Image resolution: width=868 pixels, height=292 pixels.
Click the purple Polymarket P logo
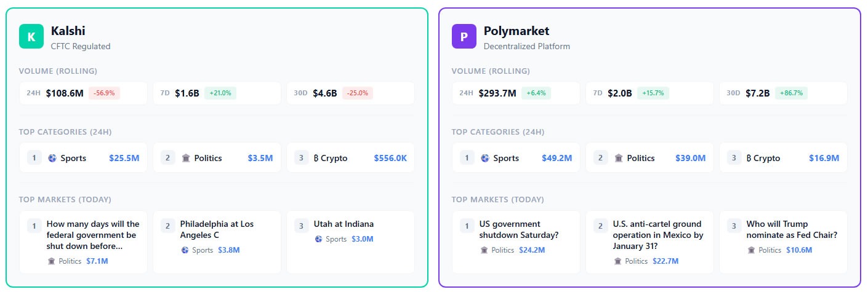coord(464,36)
